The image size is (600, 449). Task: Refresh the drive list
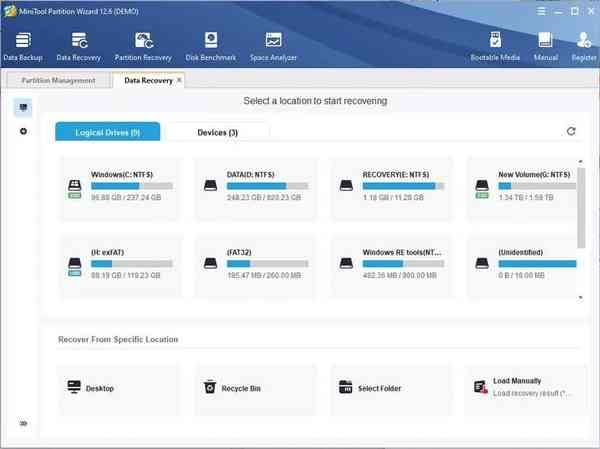click(571, 131)
